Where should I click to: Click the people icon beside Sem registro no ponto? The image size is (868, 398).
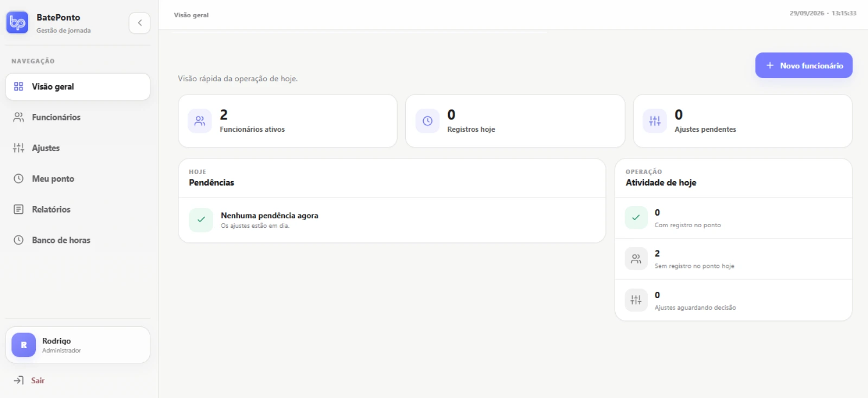click(636, 259)
